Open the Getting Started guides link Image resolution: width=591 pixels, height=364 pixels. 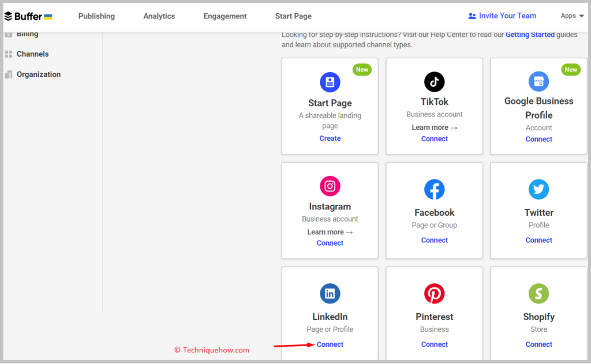click(530, 35)
